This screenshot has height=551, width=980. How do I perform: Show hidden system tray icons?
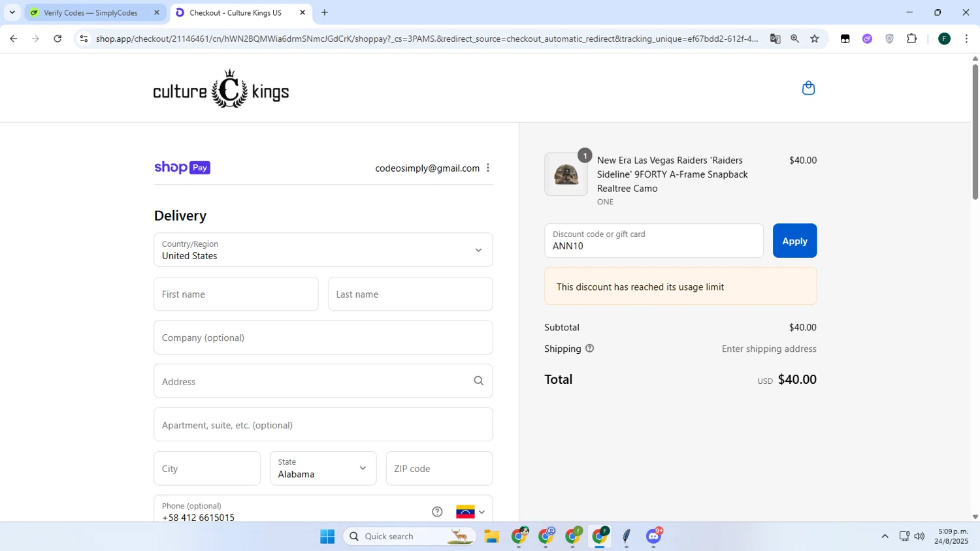885,536
